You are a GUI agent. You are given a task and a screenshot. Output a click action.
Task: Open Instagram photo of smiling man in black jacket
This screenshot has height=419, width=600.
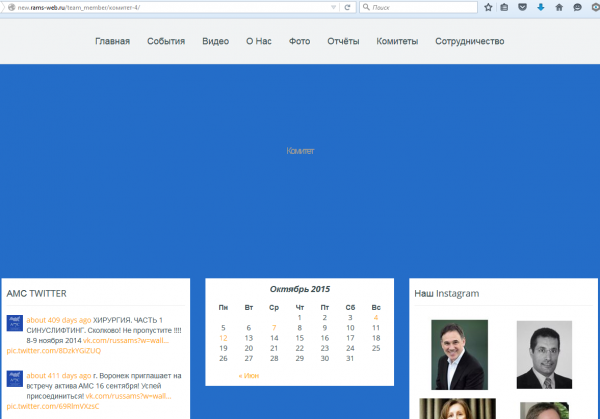(x=459, y=355)
